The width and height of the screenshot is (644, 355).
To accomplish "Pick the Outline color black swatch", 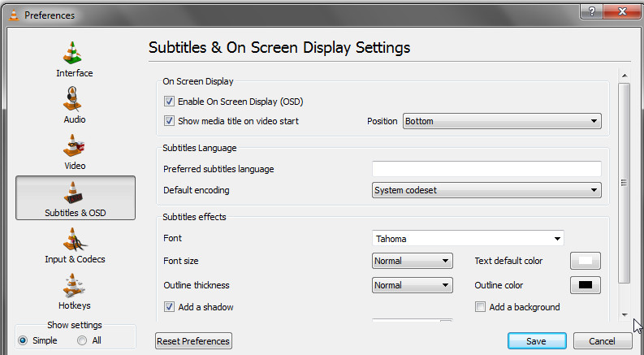I will [x=585, y=285].
